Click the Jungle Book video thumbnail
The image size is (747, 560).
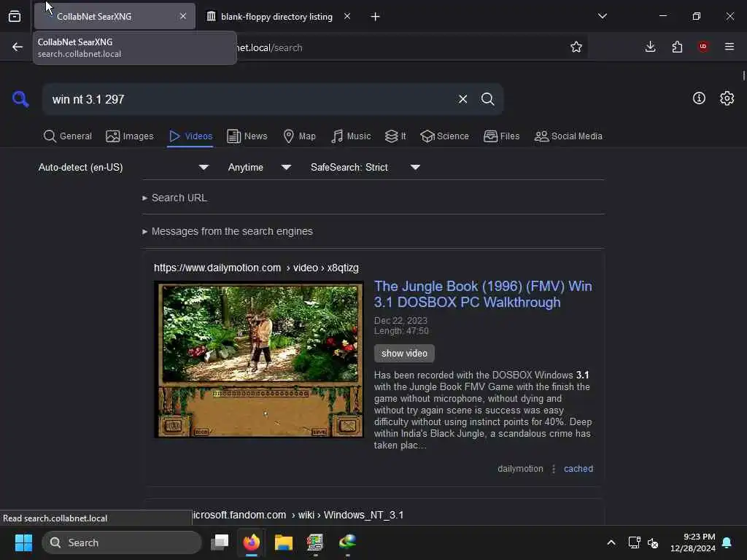[x=259, y=359]
